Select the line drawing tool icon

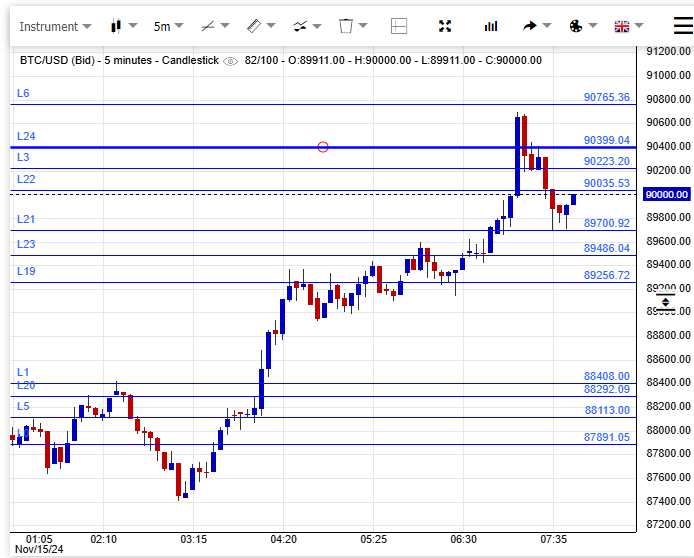point(208,27)
